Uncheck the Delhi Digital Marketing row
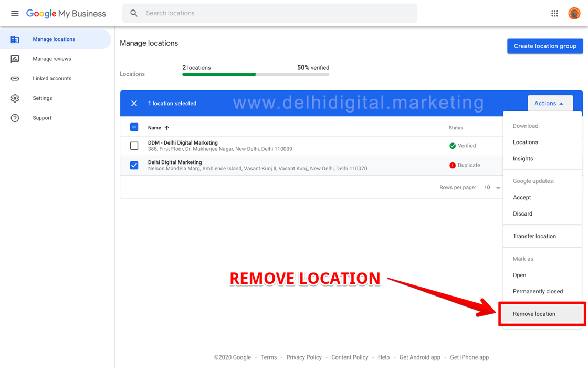Viewport: 588px width, 368px height. coord(134,165)
